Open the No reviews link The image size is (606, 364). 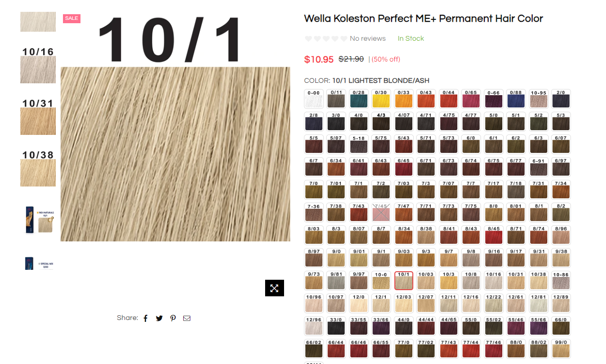click(367, 39)
